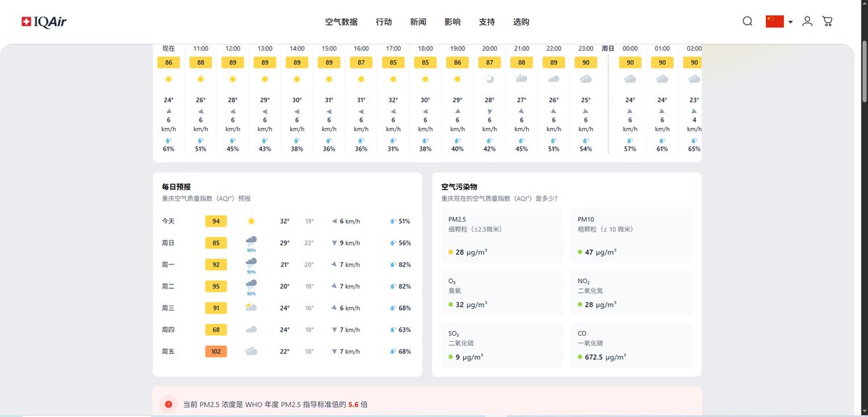Screen dimensions: 868x417
Task: Click the wind direction arrow for 20:00
Action: 490,111
